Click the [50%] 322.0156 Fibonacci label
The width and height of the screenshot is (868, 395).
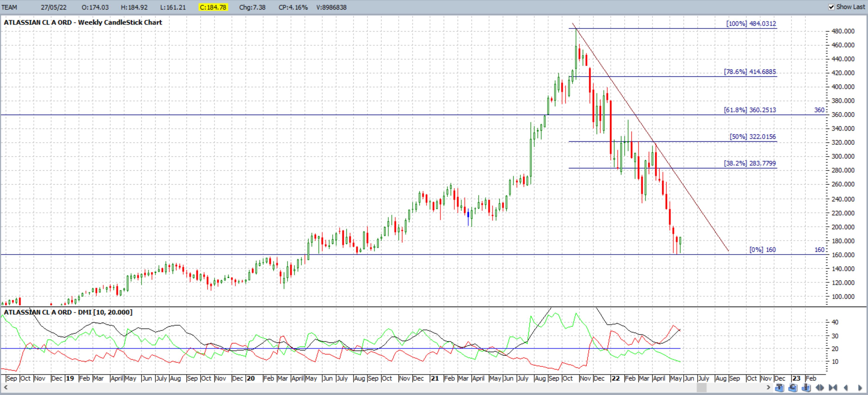coord(753,137)
